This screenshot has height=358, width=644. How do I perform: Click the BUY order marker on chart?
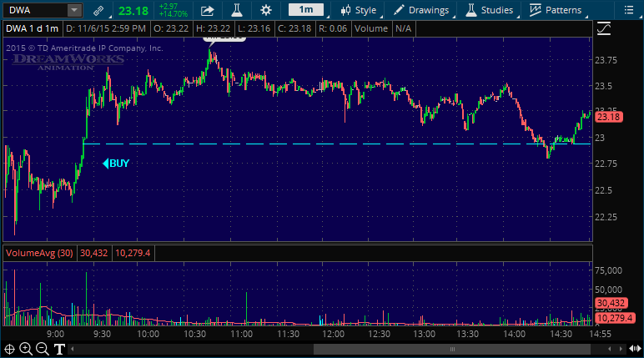116,164
